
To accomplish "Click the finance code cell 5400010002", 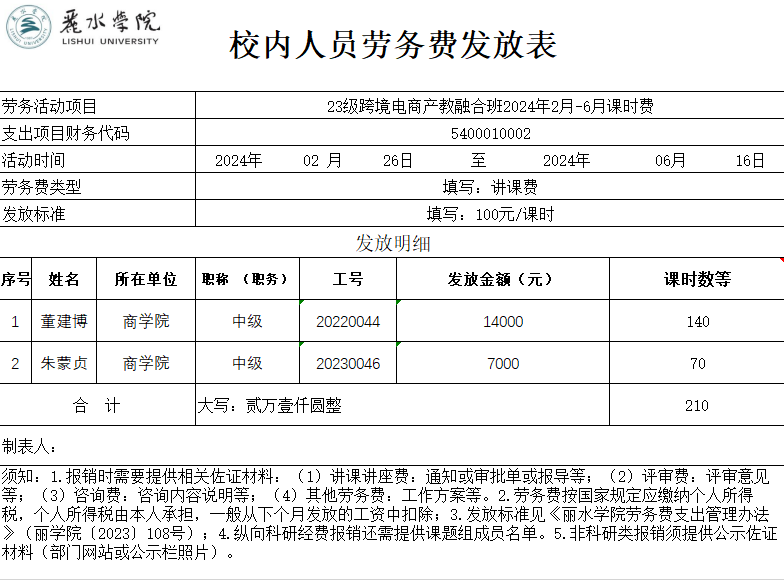I will 490,133.
